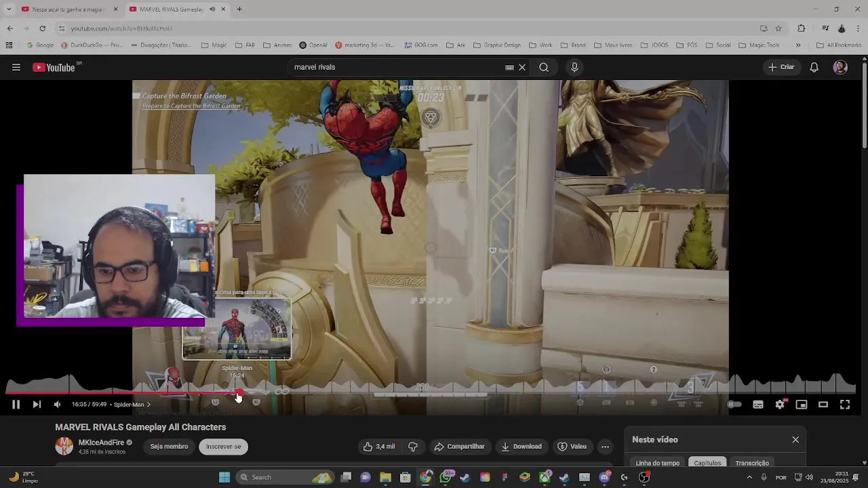Open the Windows Start menu
Viewport: 868px width, 488px height.
[x=224, y=477]
